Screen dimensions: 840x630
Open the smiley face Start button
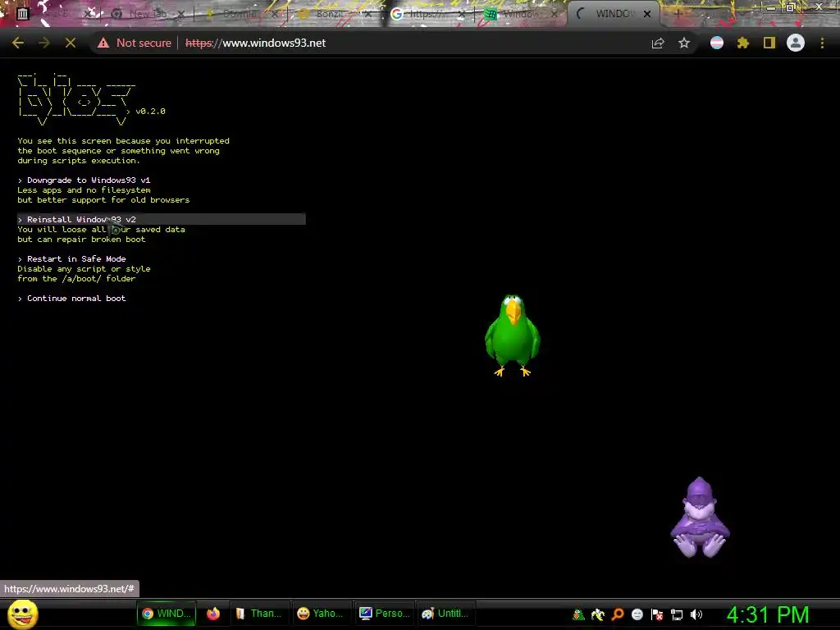pyautogui.click(x=22, y=614)
